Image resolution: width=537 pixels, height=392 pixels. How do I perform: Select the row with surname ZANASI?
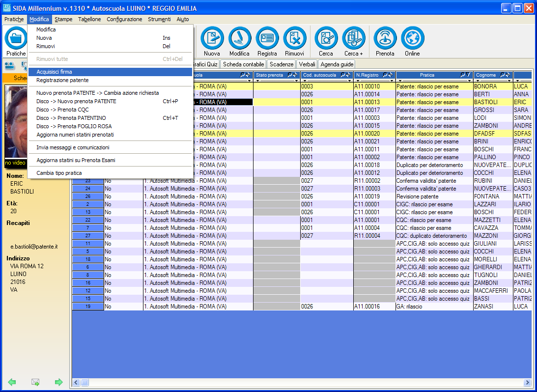(485, 307)
